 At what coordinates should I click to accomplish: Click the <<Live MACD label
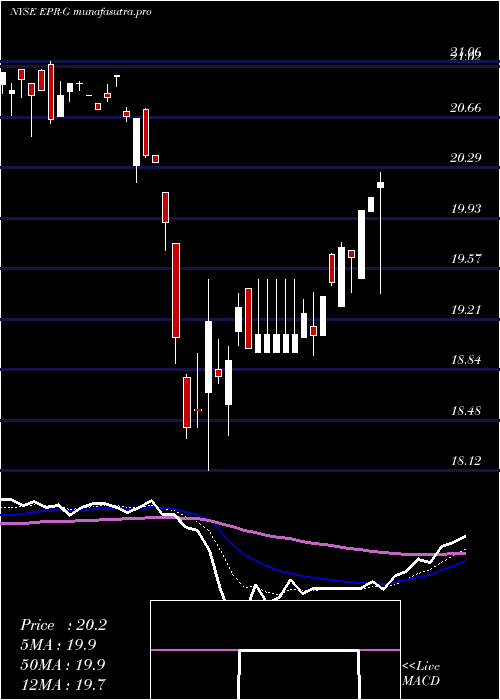coord(421,674)
